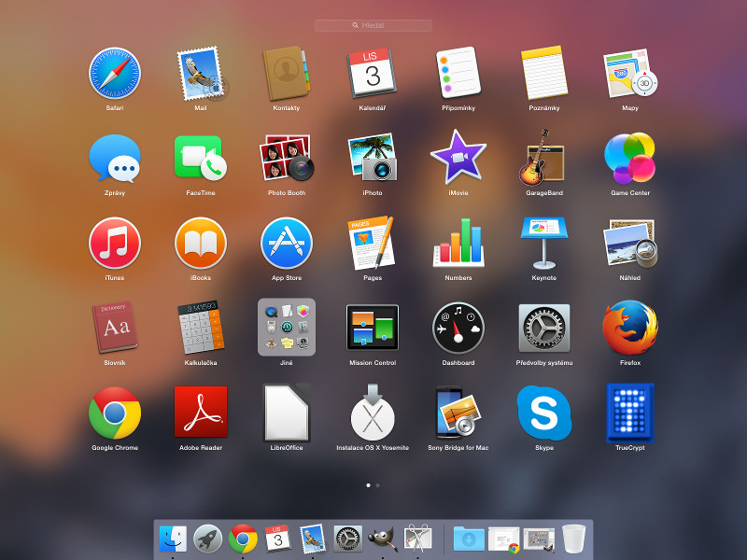Open the Downloads folder in the Dock
Screen dimensions: 747x560
point(469,539)
